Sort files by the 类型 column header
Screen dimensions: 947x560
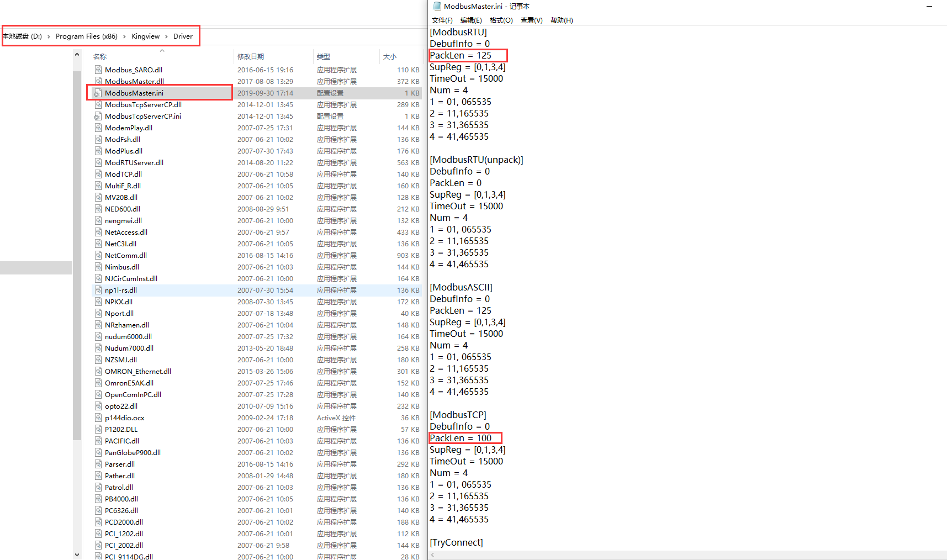pyautogui.click(x=324, y=57)
